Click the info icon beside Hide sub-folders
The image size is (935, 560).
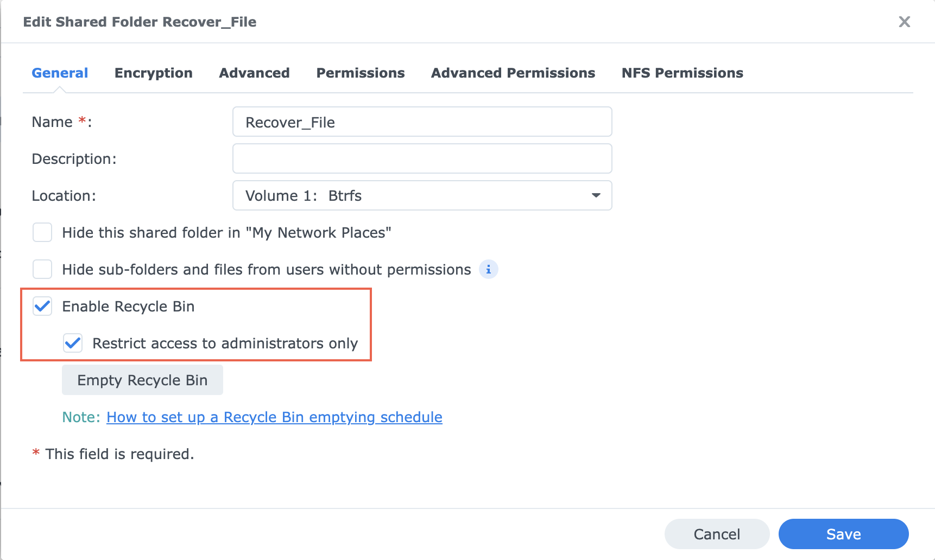(488, 270)
